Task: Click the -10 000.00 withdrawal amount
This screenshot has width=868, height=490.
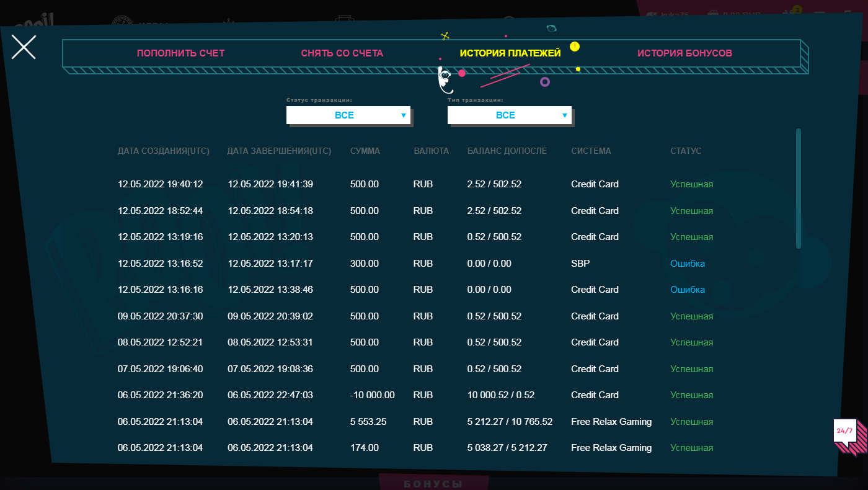Action: 372,395
